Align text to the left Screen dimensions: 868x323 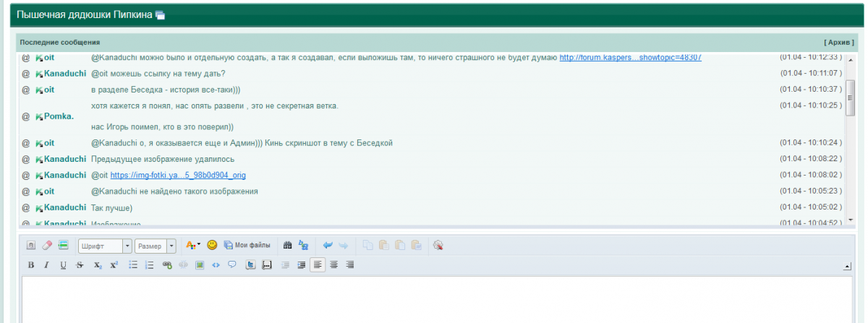tap(318, 265)
